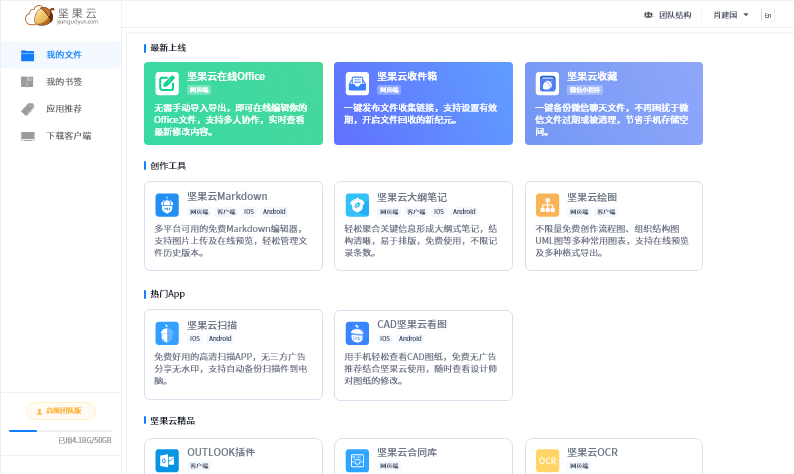The image size is (794, 474).
Task: Click the storage usage progress bar
Action: point(61,430)
